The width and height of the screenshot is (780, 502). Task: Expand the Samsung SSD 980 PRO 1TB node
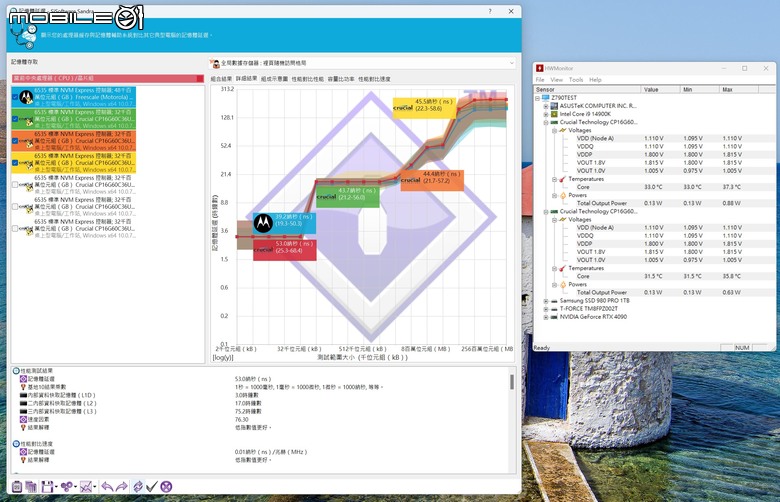click(546, 301)
